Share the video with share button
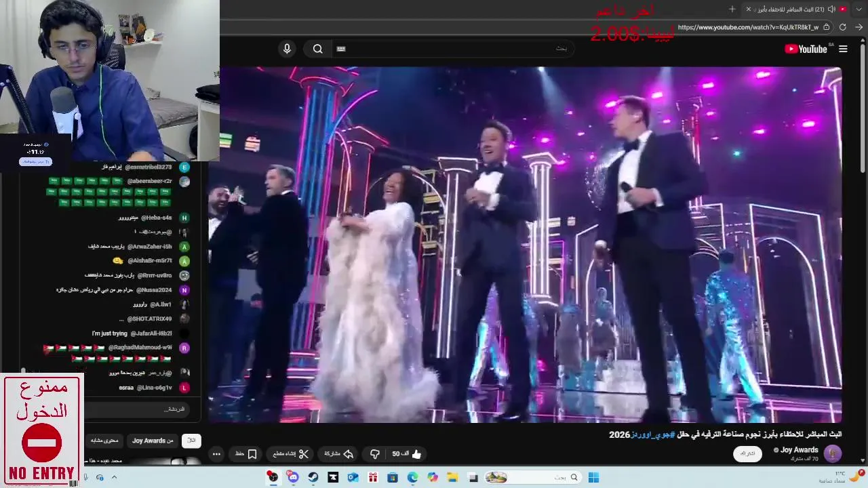 339,454
